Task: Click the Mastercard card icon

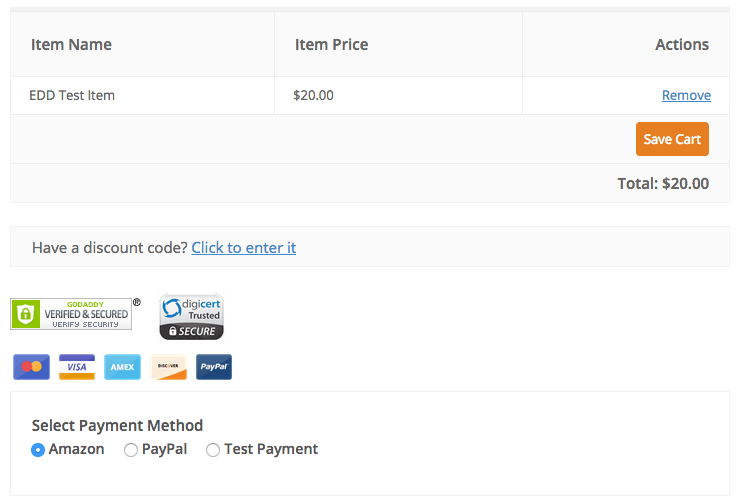Action: tap(31, 367)
